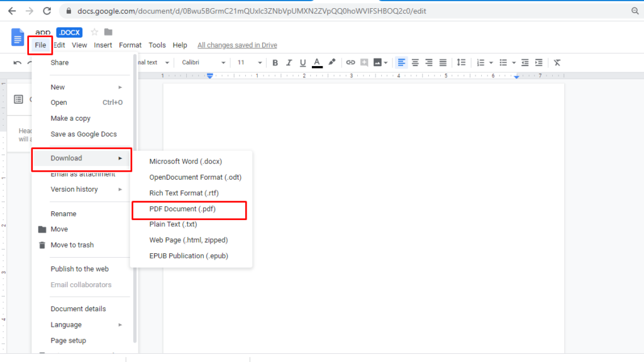Click the address bar URL
Viewport: 644px width, 362px height.
pos(252,11)
